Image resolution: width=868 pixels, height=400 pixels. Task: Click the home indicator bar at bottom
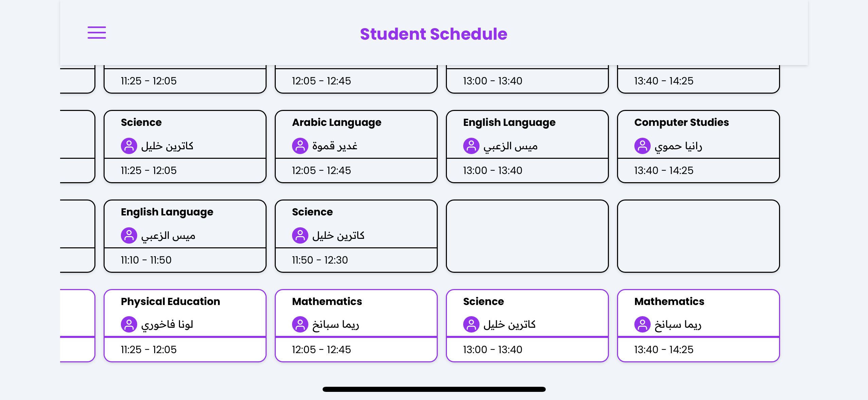point(434,389)
